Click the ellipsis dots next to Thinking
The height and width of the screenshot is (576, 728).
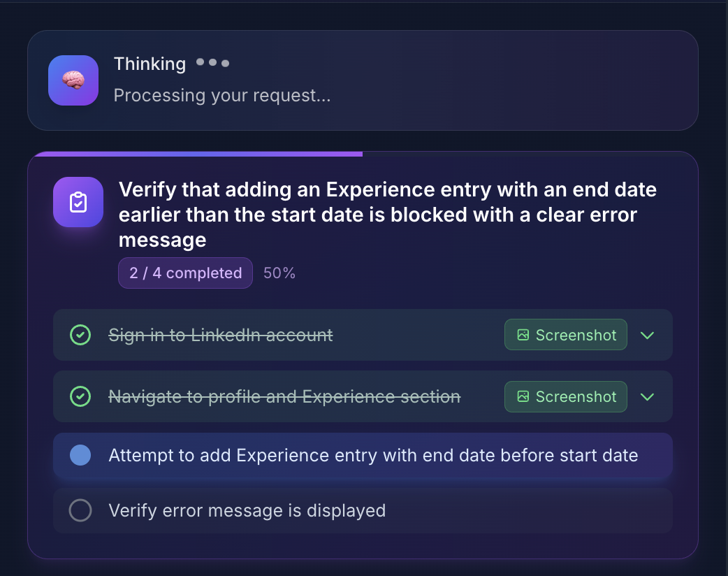(212, 62)
